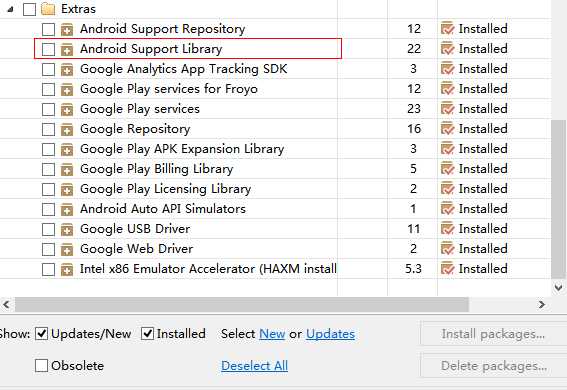567x390 pixels.
Task: Click installed status icon for Android Support Repository
Action: pyautogui.click(x=447, y=29)
